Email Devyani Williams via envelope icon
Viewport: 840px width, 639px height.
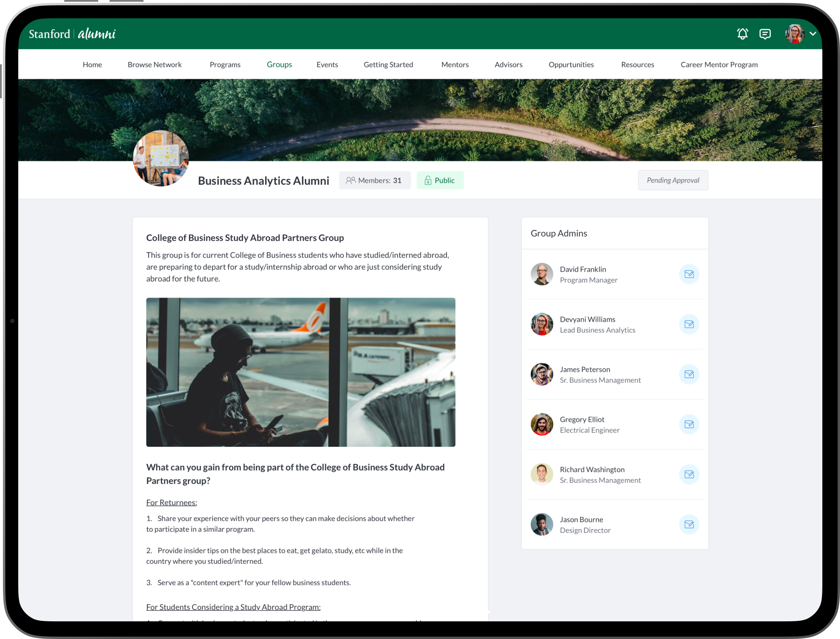tap(689, 325)
